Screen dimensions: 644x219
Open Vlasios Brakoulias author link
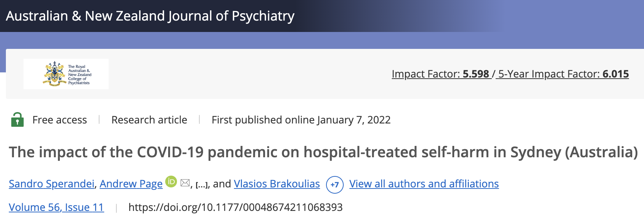click(277, 184)
